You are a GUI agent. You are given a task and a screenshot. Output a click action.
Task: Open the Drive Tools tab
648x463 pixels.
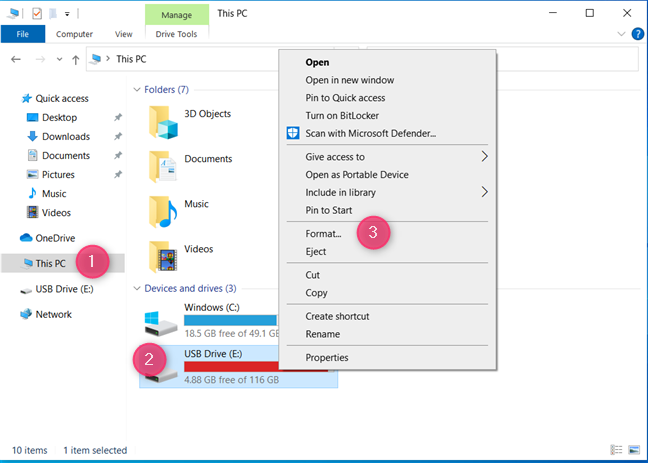pyautogui.click(x=176, y=34)
